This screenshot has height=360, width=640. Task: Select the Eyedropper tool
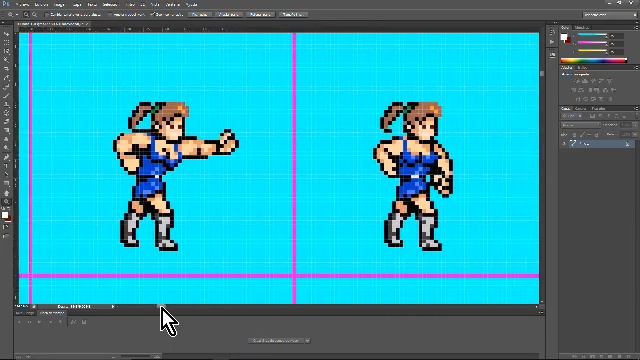pos(6,78)
